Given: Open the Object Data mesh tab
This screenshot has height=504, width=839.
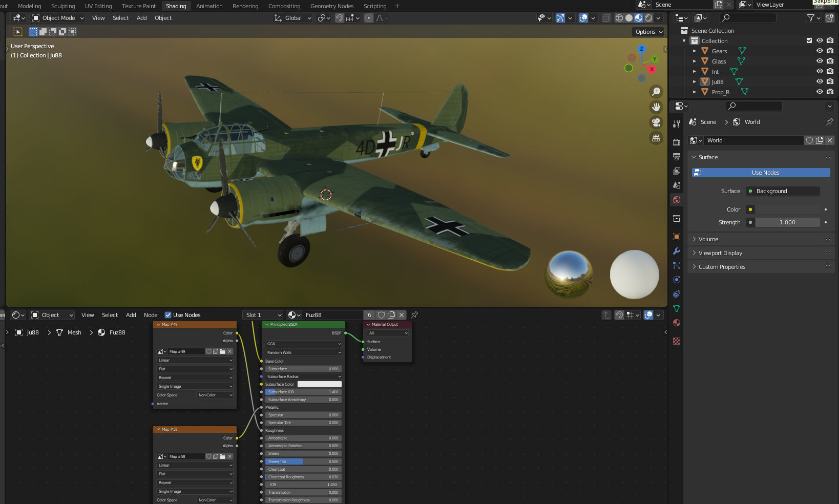Looking at the screenshot, I should (x=677, y=308).
